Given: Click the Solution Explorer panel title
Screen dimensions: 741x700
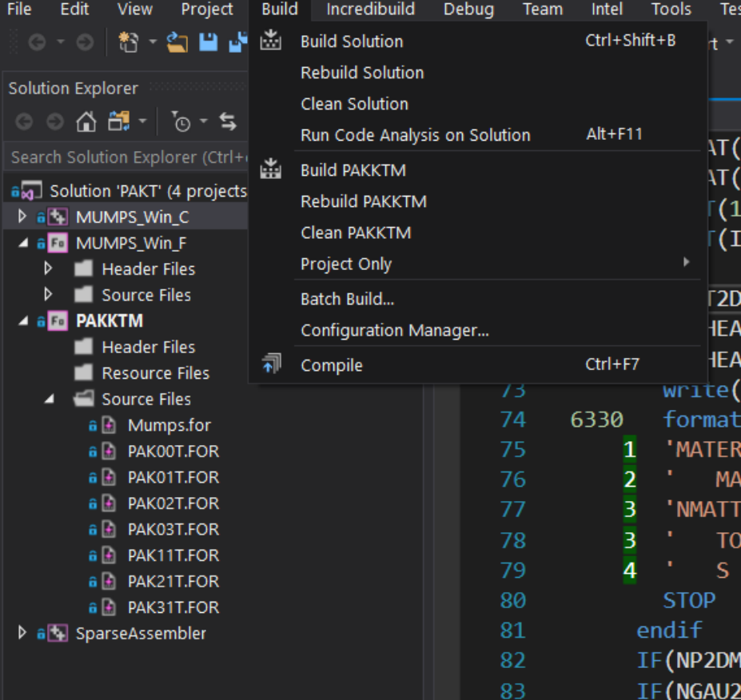Looking at the screenshot, I should (x=74, y=89).
